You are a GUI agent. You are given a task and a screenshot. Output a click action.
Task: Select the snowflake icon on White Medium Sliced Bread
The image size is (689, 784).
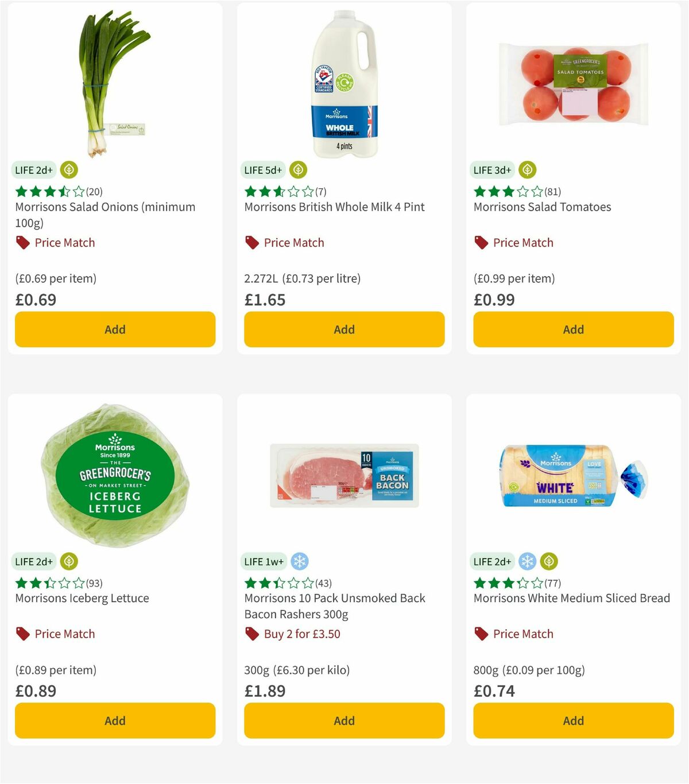[x=528, y=561]
